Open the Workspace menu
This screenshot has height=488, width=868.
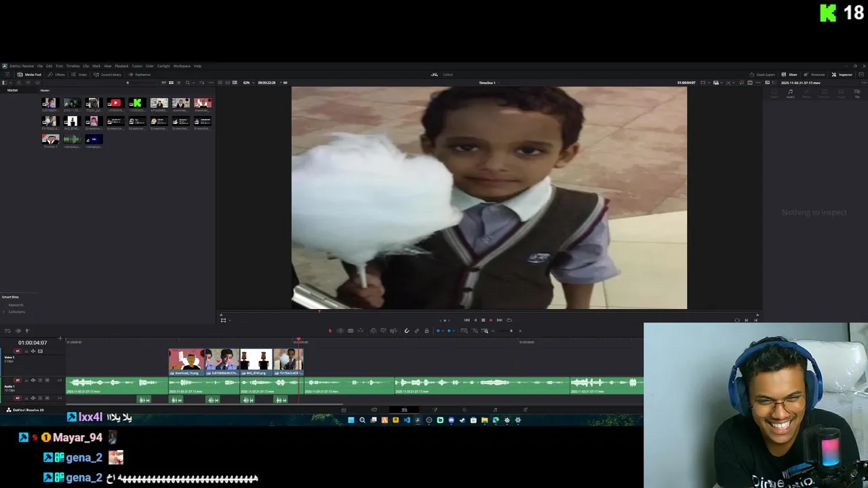(x=182, y=66)
